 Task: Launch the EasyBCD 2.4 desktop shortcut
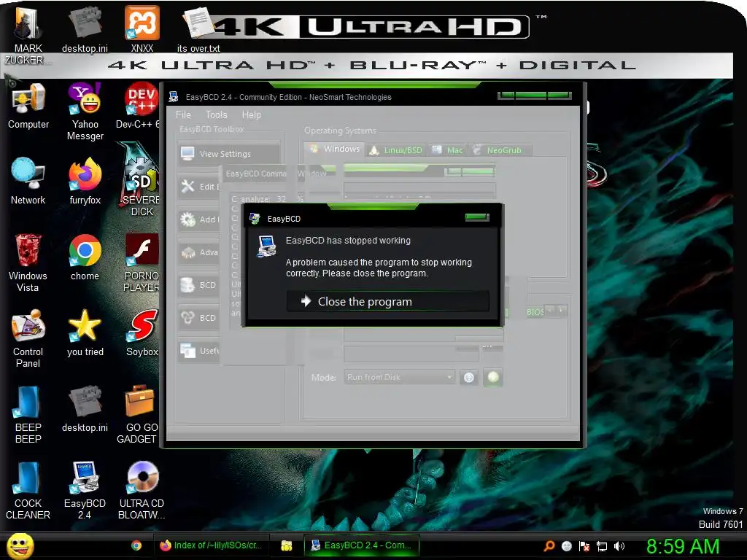(85, 491)
